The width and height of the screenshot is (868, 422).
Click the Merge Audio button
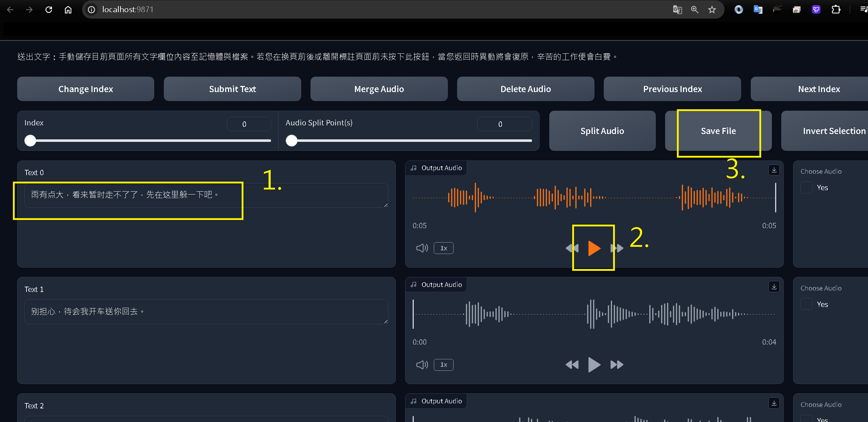tap(379, 89)
